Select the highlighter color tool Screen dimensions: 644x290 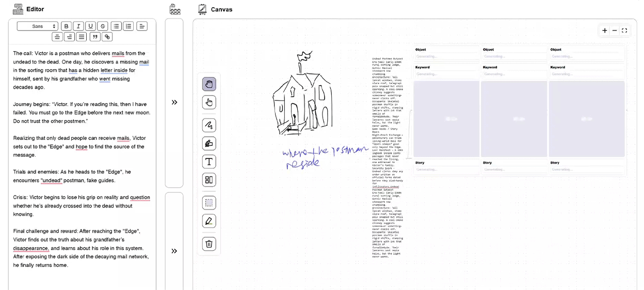[209, 221]
